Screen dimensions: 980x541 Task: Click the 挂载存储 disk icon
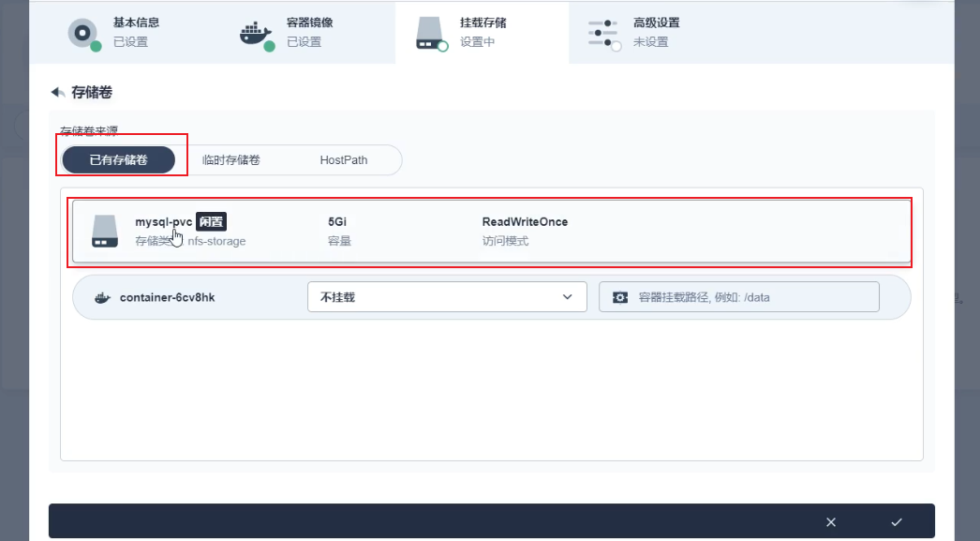tap(431, 34)
